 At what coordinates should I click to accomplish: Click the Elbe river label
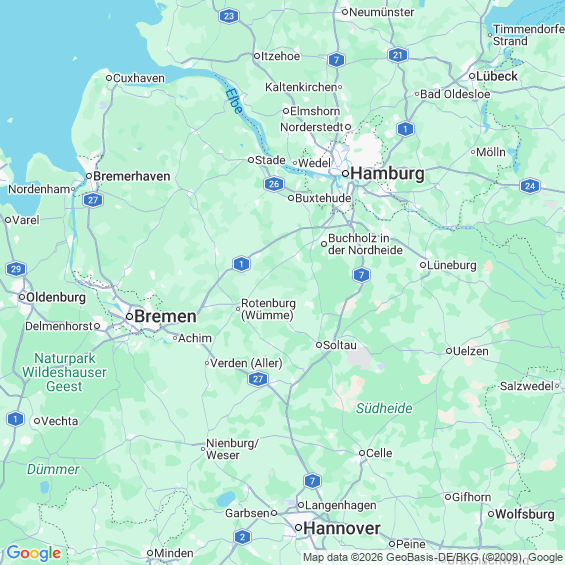234,101
